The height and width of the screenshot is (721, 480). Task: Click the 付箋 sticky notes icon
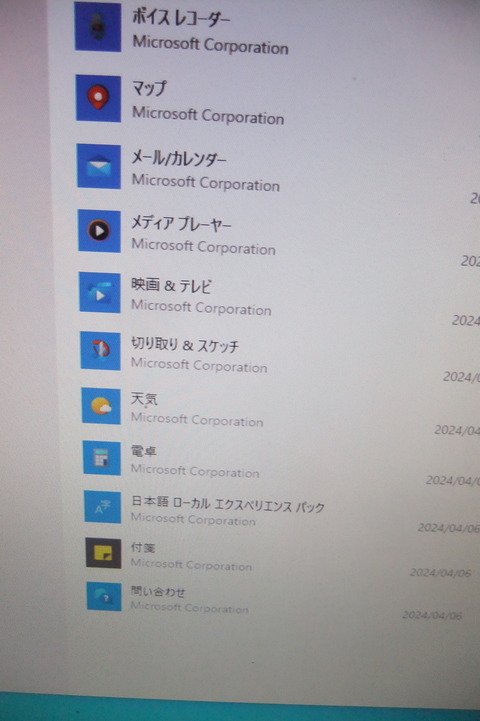click(x=103, y=554)
